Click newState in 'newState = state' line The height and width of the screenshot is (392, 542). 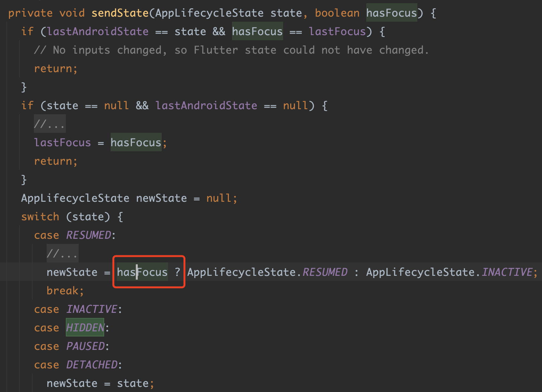pos(72,383)
